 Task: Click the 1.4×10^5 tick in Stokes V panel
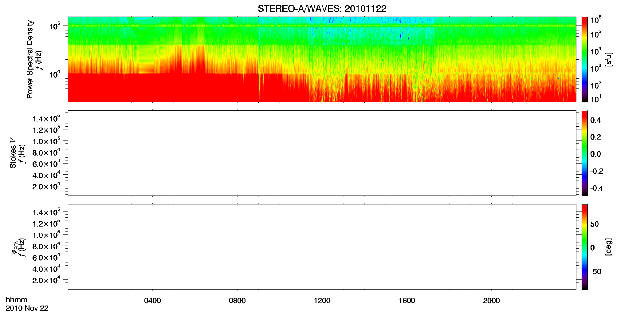tap(46, 119)
